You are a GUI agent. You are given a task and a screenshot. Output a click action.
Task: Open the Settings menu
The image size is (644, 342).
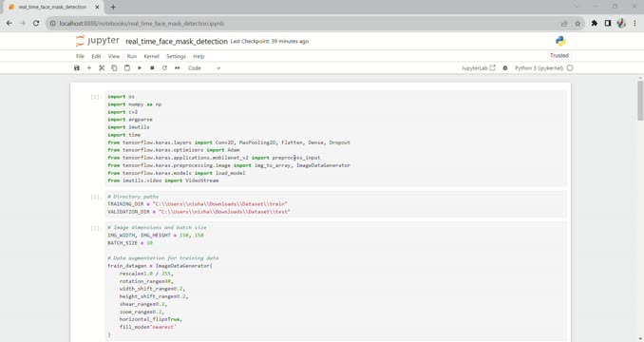click(x=176, y=56)
